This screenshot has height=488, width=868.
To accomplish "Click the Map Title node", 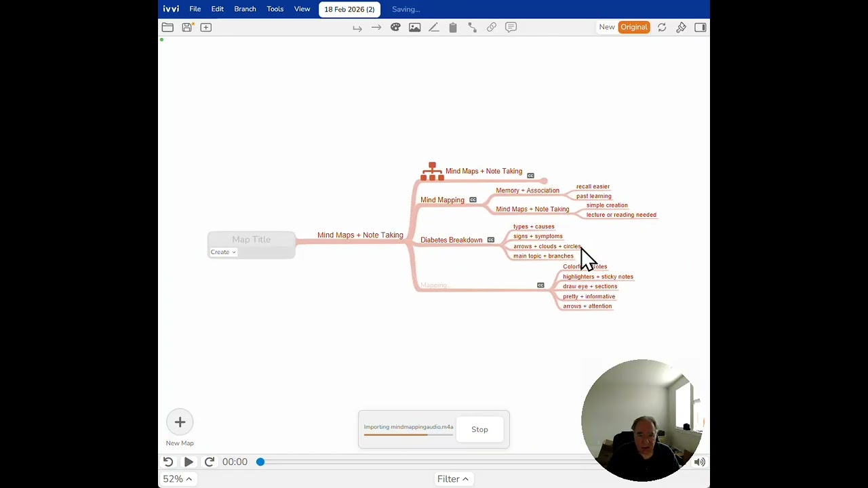I will click(251, 239).
